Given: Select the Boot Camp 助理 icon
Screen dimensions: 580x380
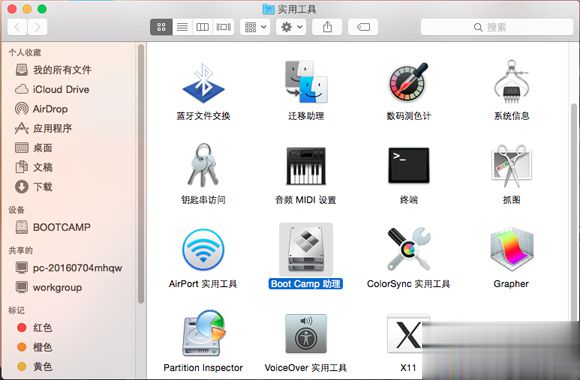Looking at the screenshot, I should (306, 249).
